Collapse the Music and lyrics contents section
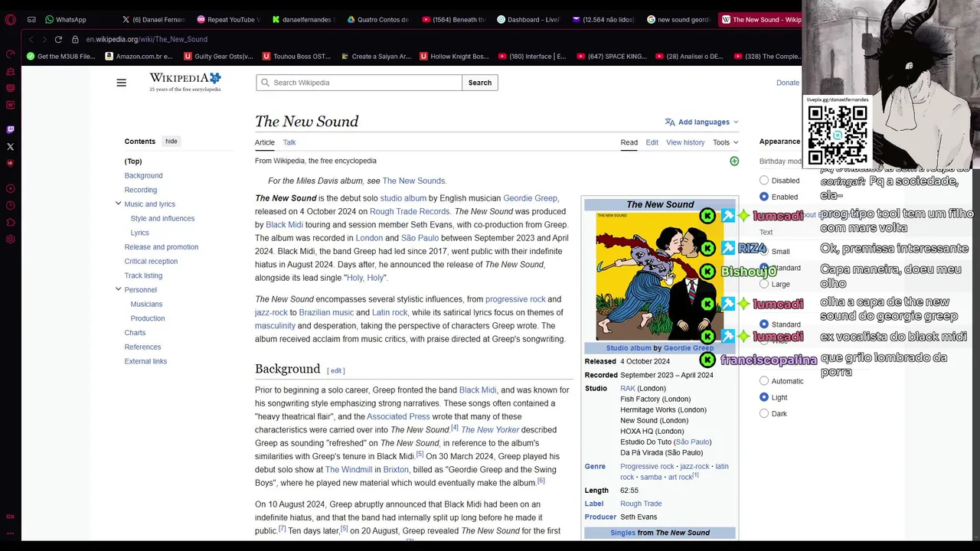 click(x=118, y=204)
